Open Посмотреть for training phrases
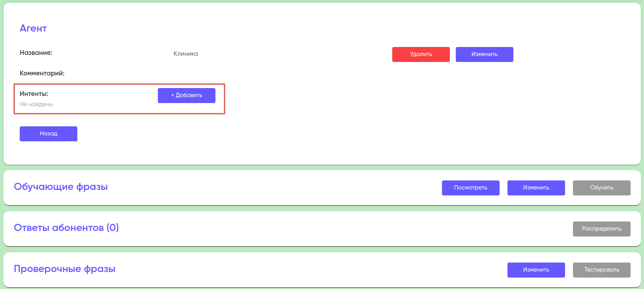Viewport: 644px width, 289px height. (x=470, y=188)
